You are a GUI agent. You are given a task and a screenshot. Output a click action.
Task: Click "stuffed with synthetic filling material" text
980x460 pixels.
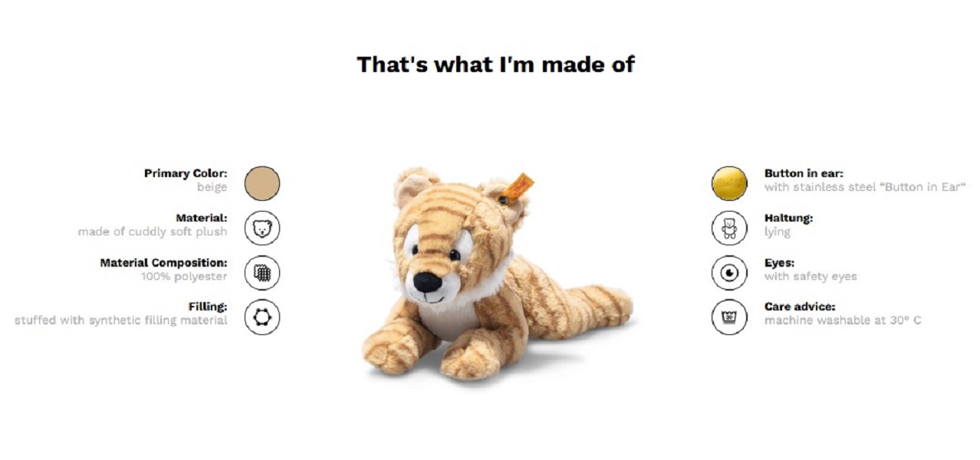tap(121, 320)
